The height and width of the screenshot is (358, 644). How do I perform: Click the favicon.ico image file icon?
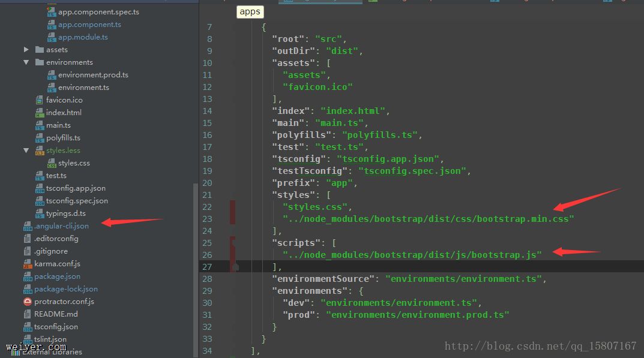click(40, 100)
